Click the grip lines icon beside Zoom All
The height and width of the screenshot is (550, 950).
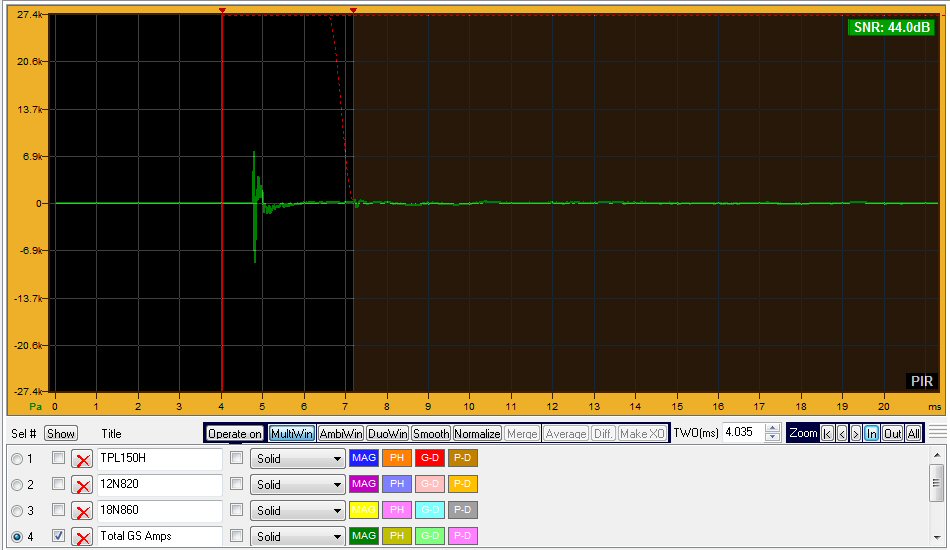pyautogui.click(x=937, y=432)
